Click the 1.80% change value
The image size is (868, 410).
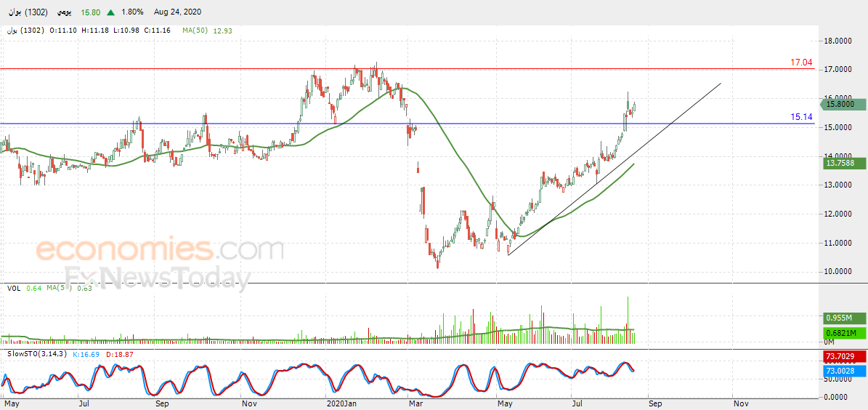coord(132,12)
